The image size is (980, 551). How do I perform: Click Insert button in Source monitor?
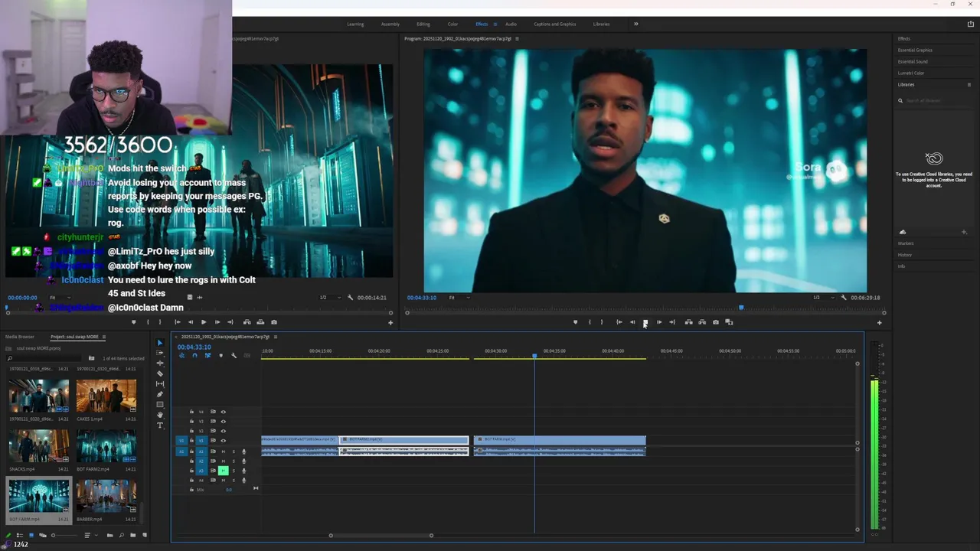click(x=247, y=322)
